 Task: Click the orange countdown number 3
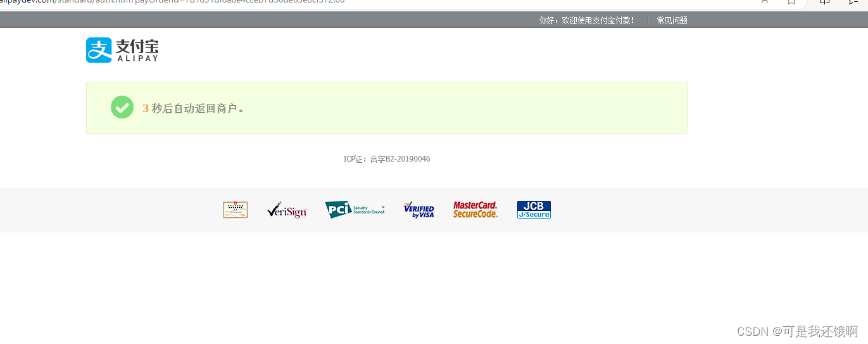146,108
